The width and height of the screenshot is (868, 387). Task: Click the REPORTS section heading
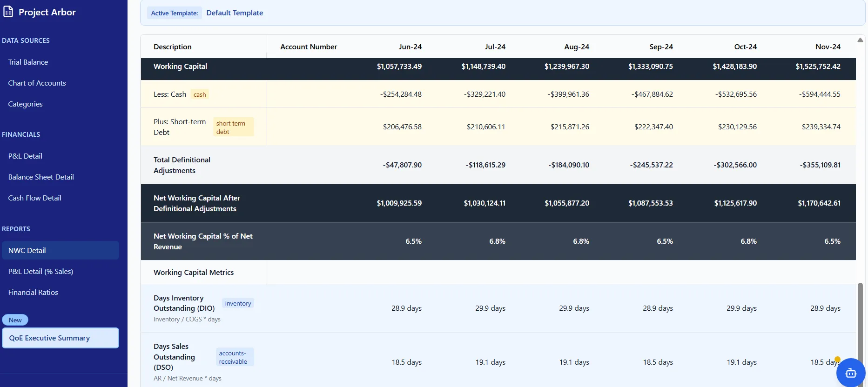tap(16, 229)
